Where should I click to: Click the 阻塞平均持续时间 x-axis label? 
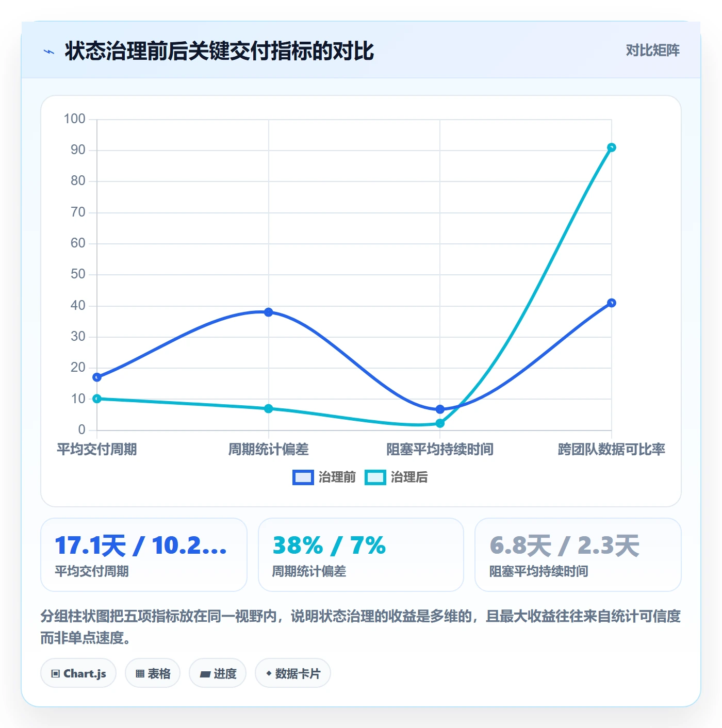(440, 449)
